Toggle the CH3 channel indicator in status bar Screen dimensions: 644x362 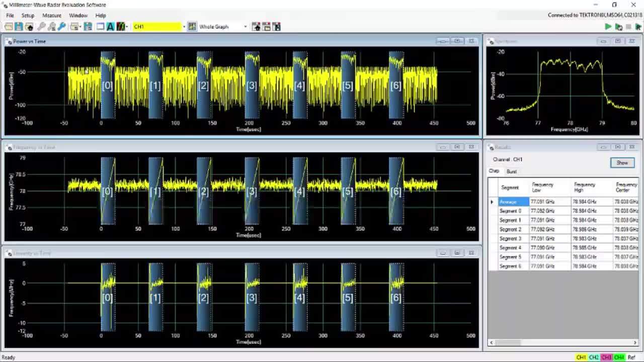click(606, 357)
